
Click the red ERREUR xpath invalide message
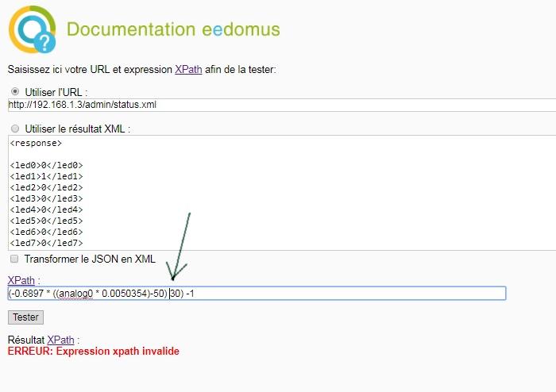coord(94,352)
